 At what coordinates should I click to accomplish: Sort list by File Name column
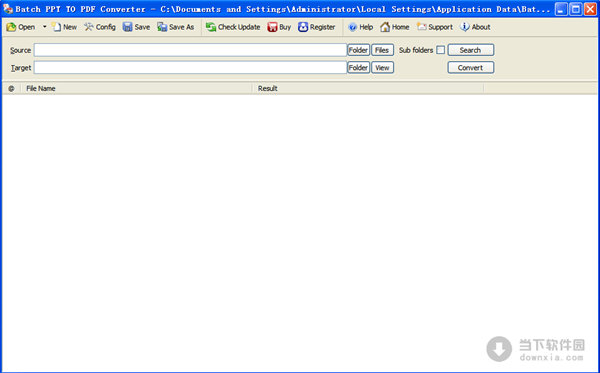[x=136, y=88]
